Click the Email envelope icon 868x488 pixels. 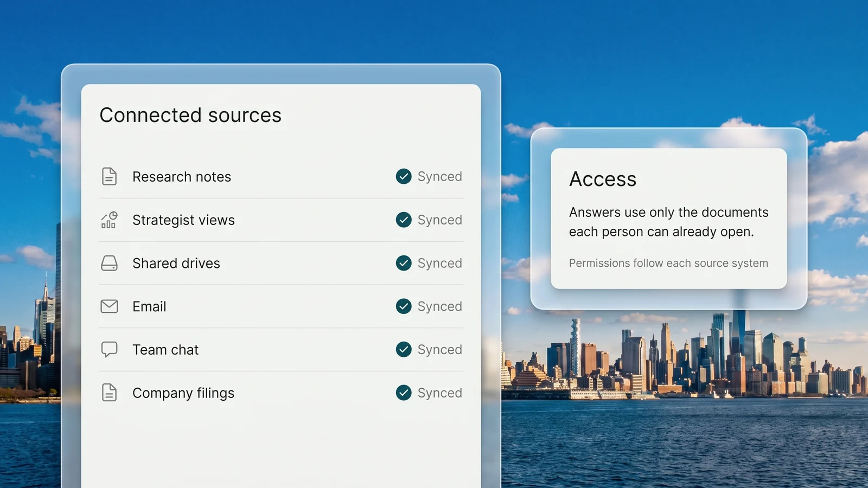tap(109, 306)
